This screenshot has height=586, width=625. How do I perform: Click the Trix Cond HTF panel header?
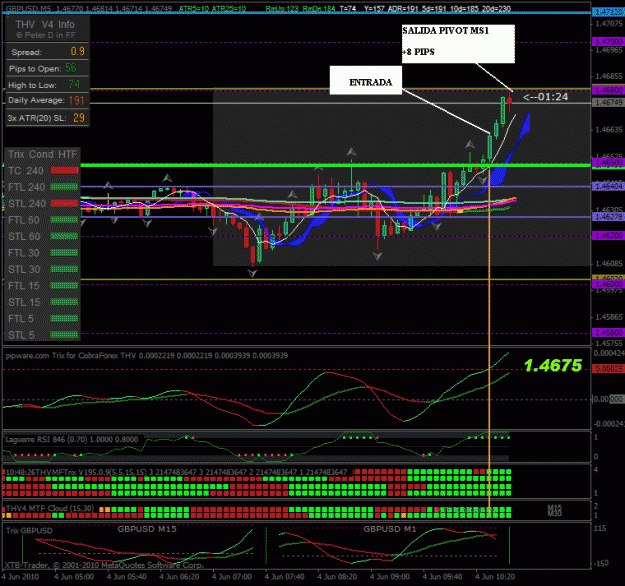[43, 154]
